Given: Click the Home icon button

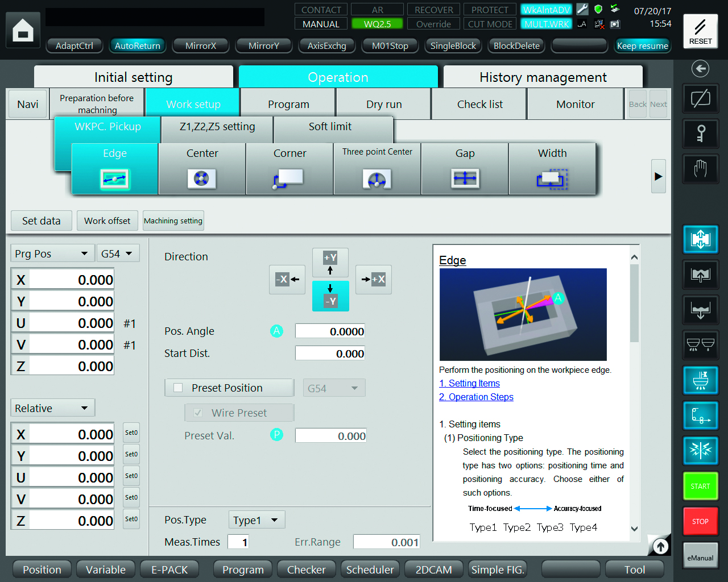Looking at the screenshot, I should coord(23,30).
